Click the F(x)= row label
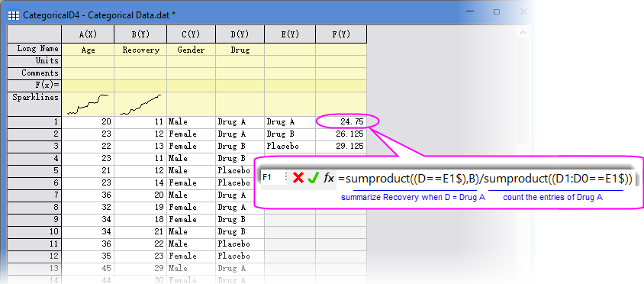The width and height of the screenshot is (644, 284). (x=34, y=85)
